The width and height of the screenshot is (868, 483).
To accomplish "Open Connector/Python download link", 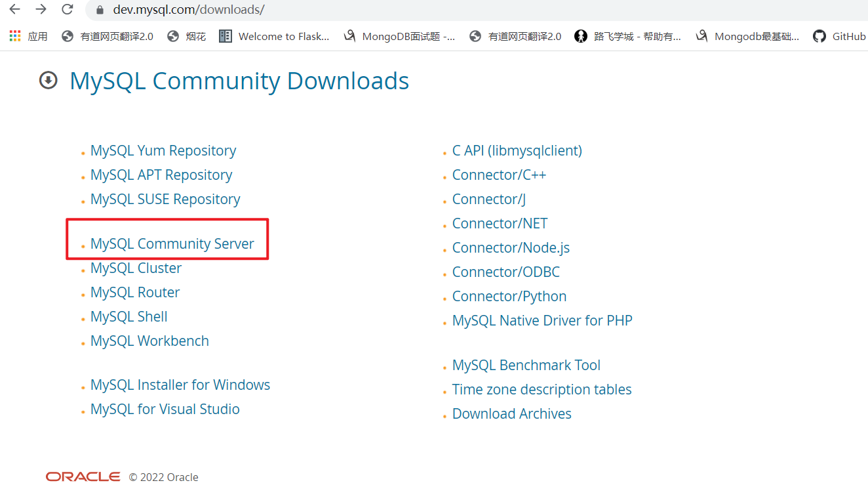I will (x=509, y=297).
